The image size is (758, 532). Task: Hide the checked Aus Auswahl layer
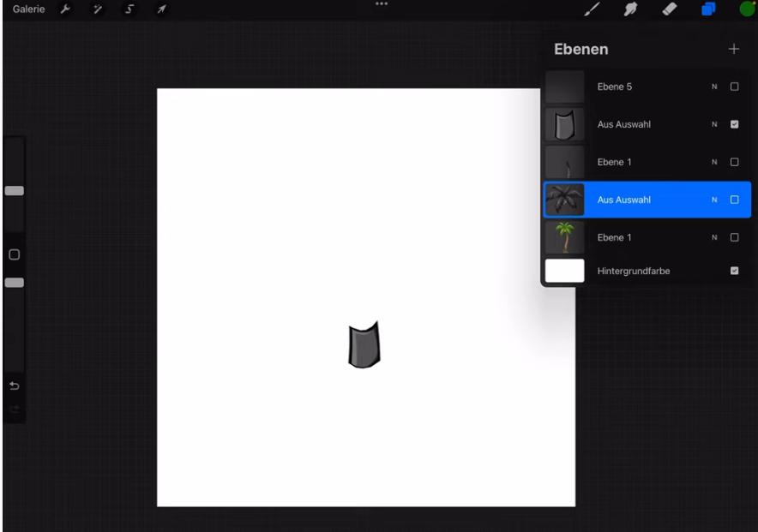pos(734,124)
